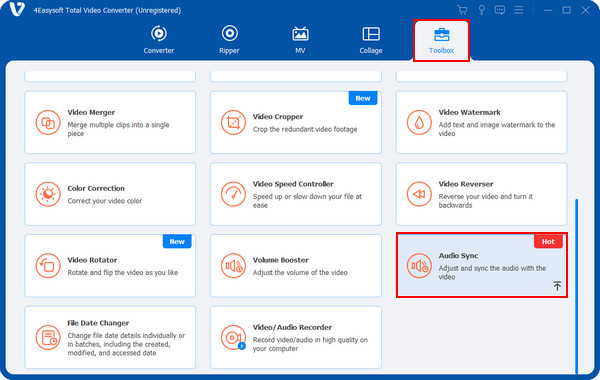Image resolution: width=600 pixels, height=380 pixels.
Task: Click 'Adjust the volume of the video' description
Action: [300, 272]
